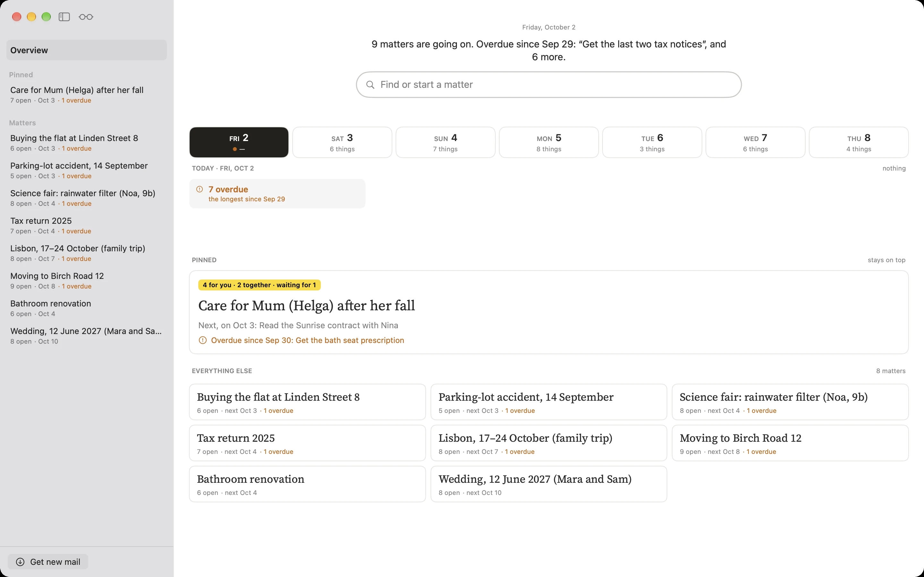Open Tax return 2025 in sidebar list
Viewport: 924px width, 577px height.
click(x=87, y=226)
